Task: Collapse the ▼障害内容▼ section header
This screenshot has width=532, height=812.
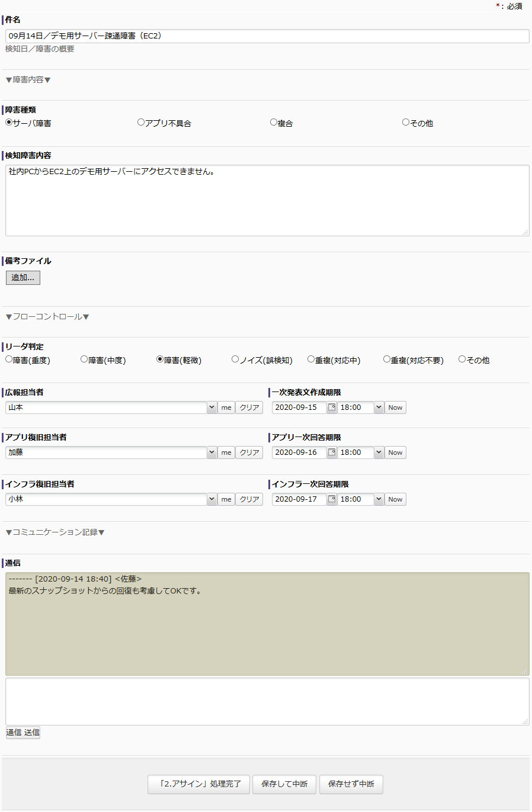Action: (x=28, y=80)
